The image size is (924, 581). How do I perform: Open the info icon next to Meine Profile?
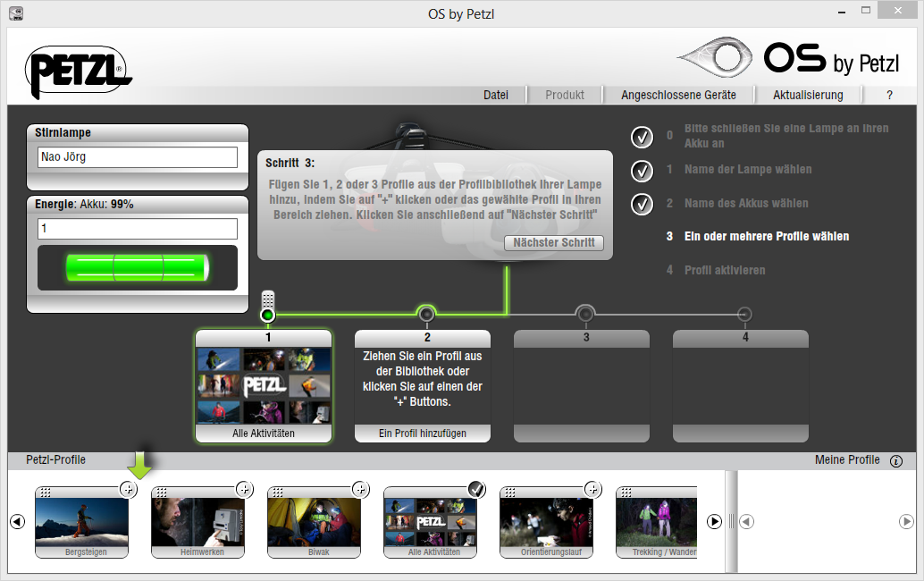click(895, 461)
